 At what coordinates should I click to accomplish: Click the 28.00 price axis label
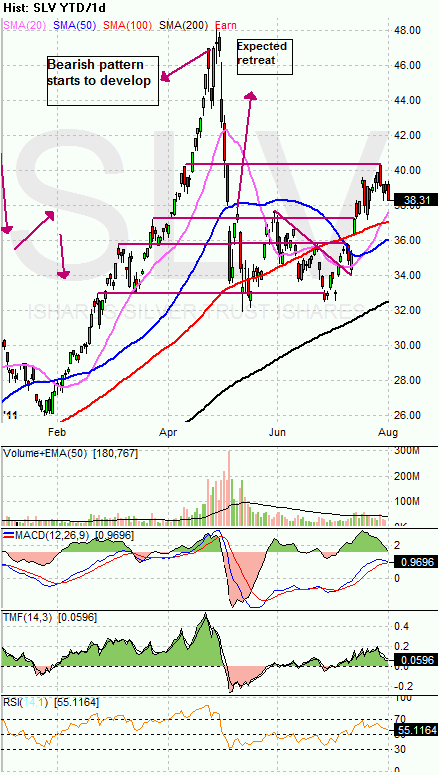click(409, 380)
